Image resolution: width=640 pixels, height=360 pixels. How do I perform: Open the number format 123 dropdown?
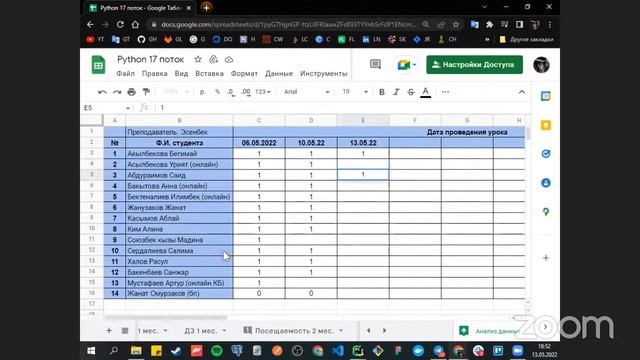point(263,92)
